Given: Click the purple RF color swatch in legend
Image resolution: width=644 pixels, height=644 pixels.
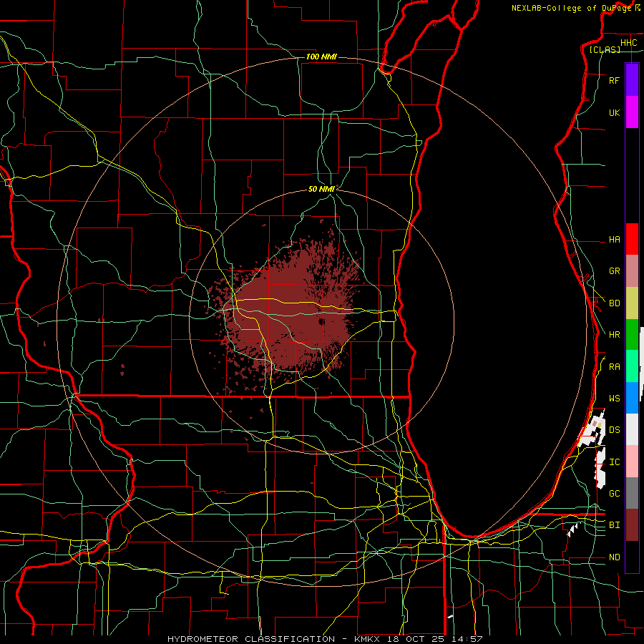Looking at the screenshot, I should pyautogui.click(x=632, y=80).
